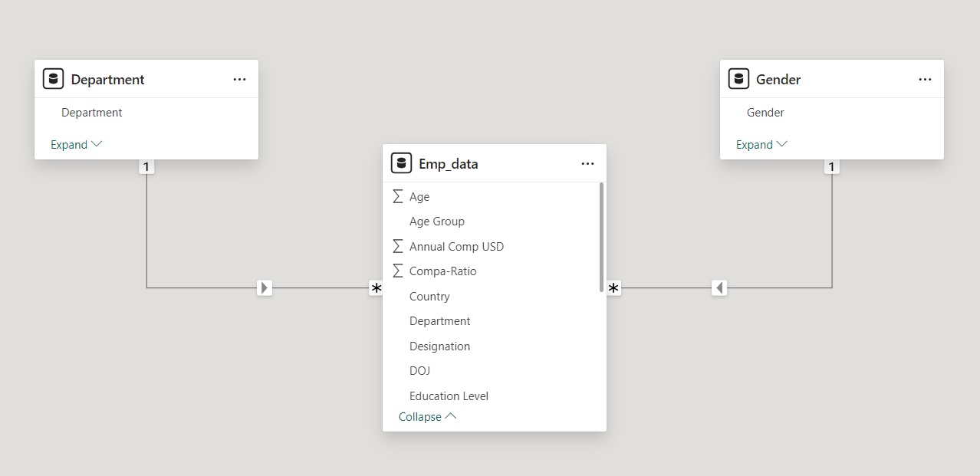Select the Gender column in Gender table
Image resolution: width=980 pixels, height=476 pixels.
point(765,113)
